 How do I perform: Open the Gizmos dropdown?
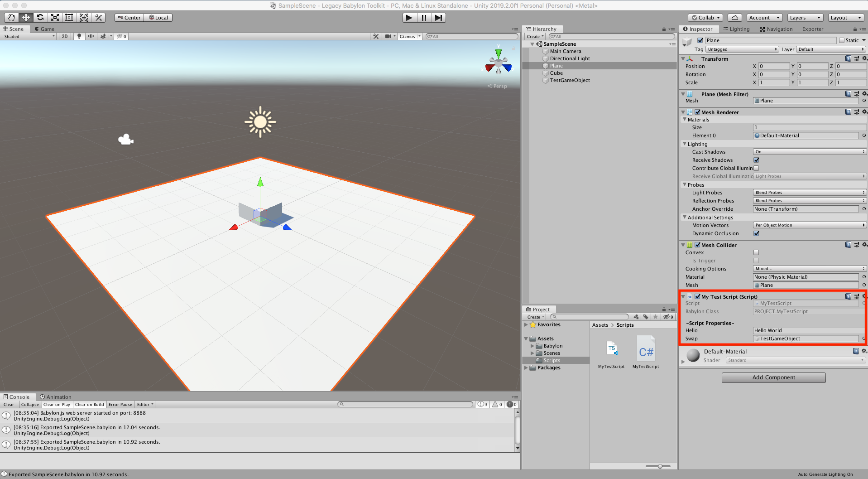[410, 36]
